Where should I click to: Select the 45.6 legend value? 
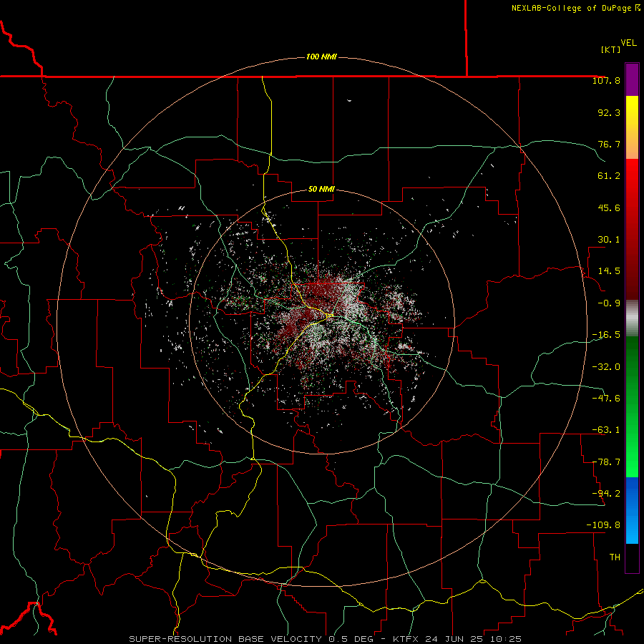pyautogui.click(x=609, y=208)
